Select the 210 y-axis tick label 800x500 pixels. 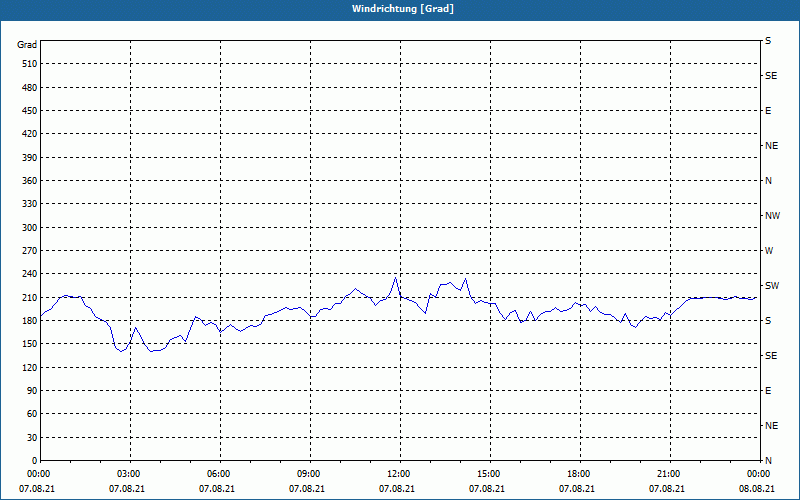click(x=30, y=297)
